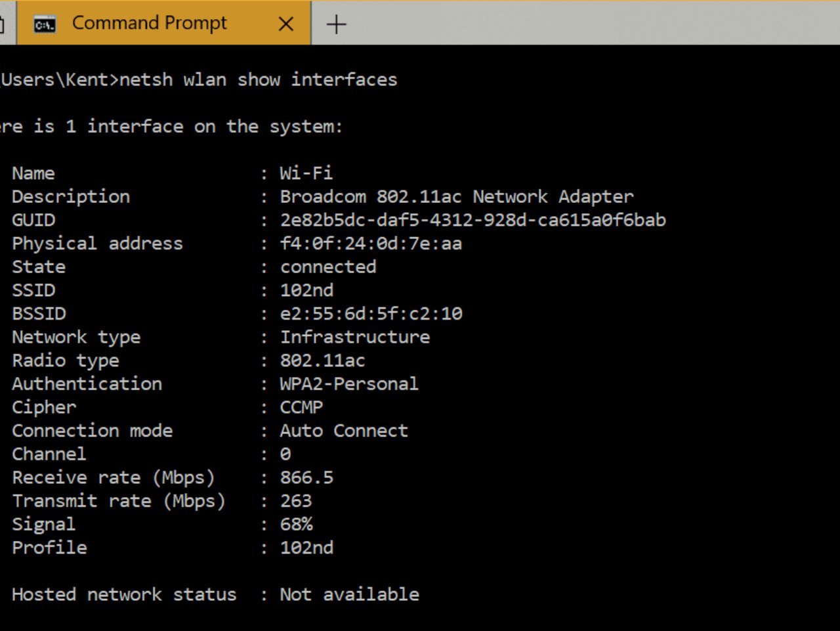Click the Receive rate value 866.5
Screen dimensions: 840x631
click(x=306, y=477)
